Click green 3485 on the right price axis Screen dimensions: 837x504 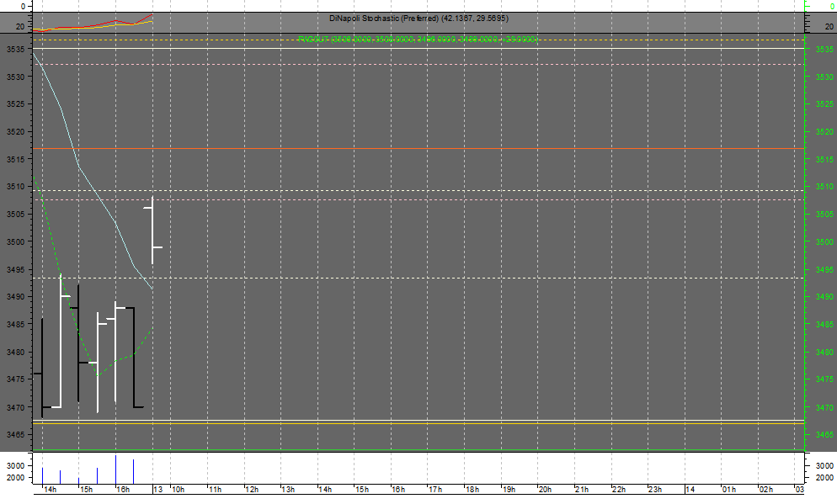(x=824, y=324)
